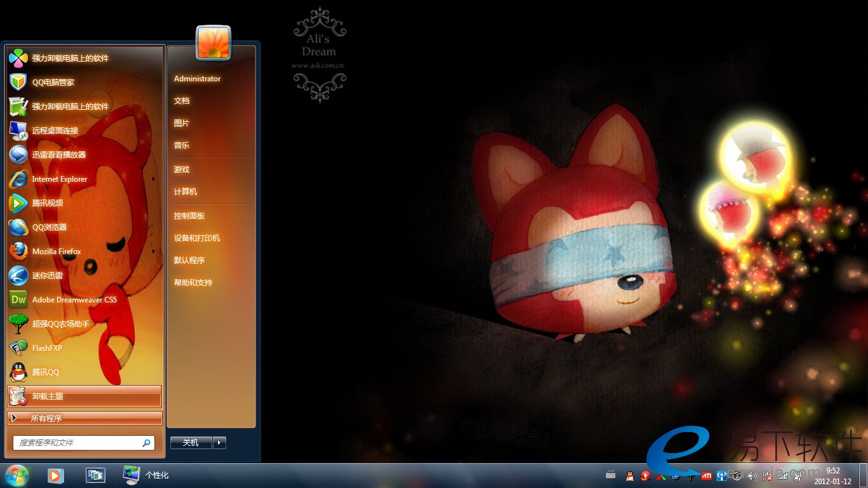868x488 pixels.
Task: Expand Internet Explorer jump list arrow
Action: tap(154, 179)
